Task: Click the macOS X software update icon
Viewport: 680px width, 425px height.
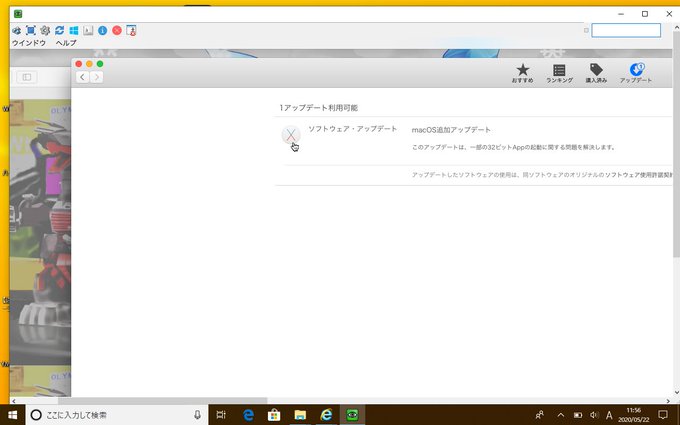Action: pos(291,135)
